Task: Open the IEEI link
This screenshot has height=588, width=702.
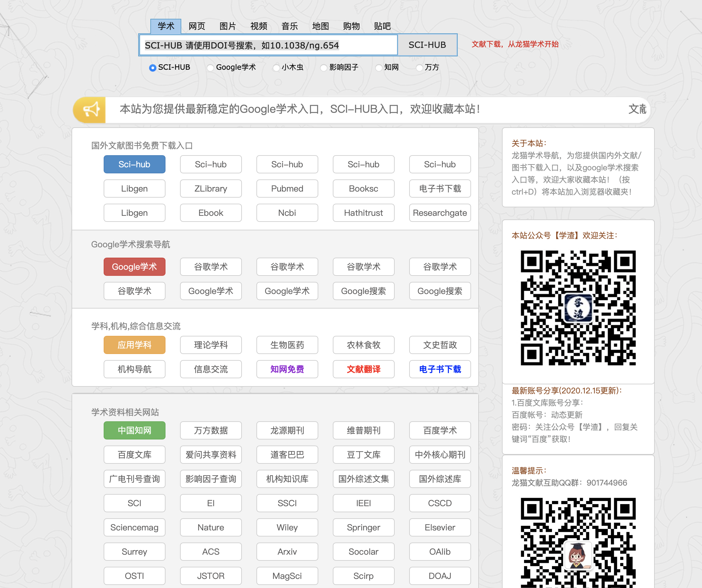Action: 363,503
